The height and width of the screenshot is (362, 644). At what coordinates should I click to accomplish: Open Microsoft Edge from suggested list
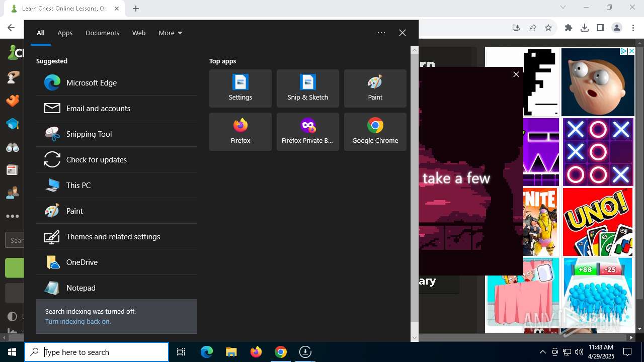pyautogui.click(x=117, y=82)
